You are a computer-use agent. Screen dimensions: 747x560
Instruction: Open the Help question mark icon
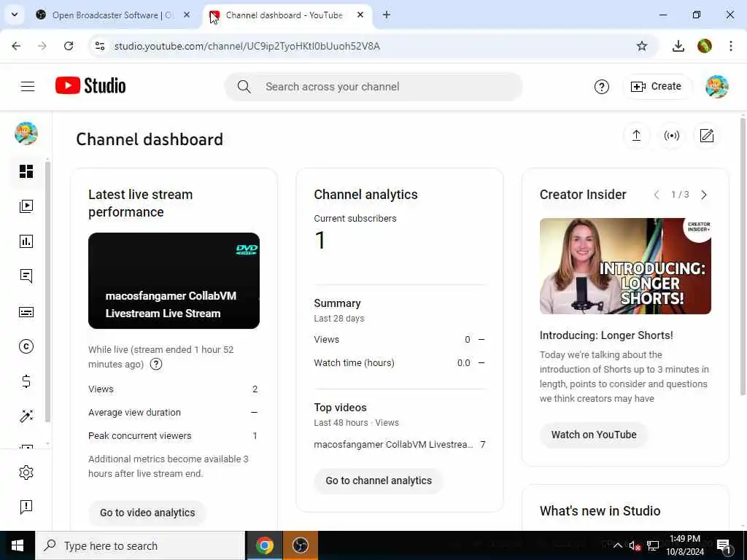[x=601, y=87]
